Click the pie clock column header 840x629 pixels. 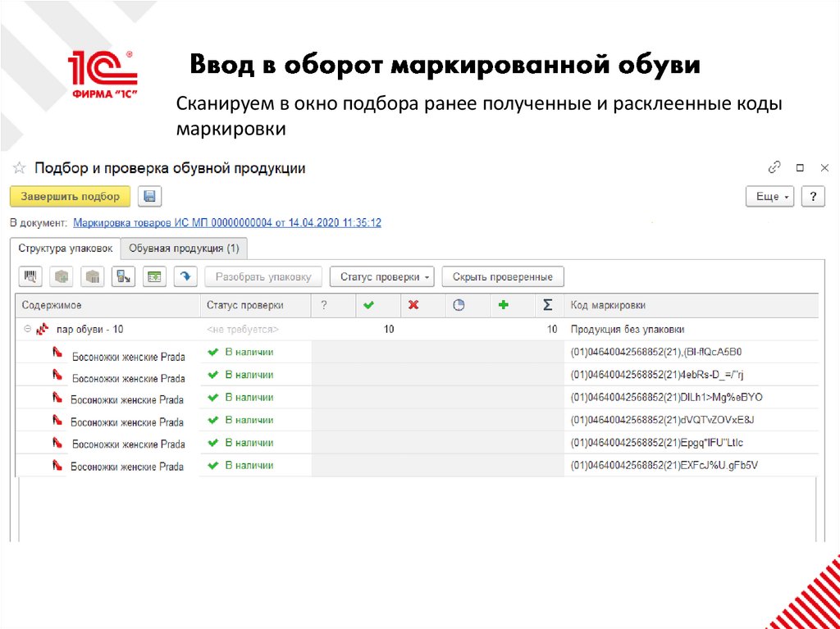tap(459, 305)
